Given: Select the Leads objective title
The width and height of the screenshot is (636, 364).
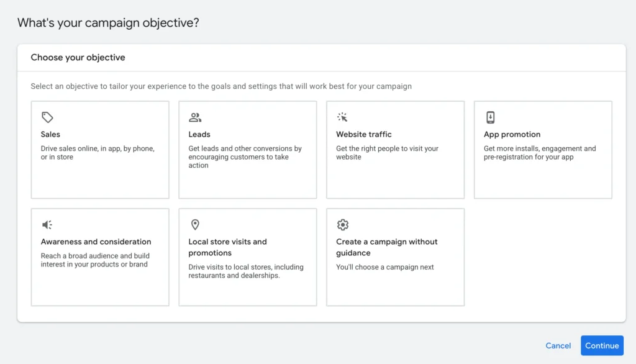Looking at the screenshot, I should tap(199, 134).
